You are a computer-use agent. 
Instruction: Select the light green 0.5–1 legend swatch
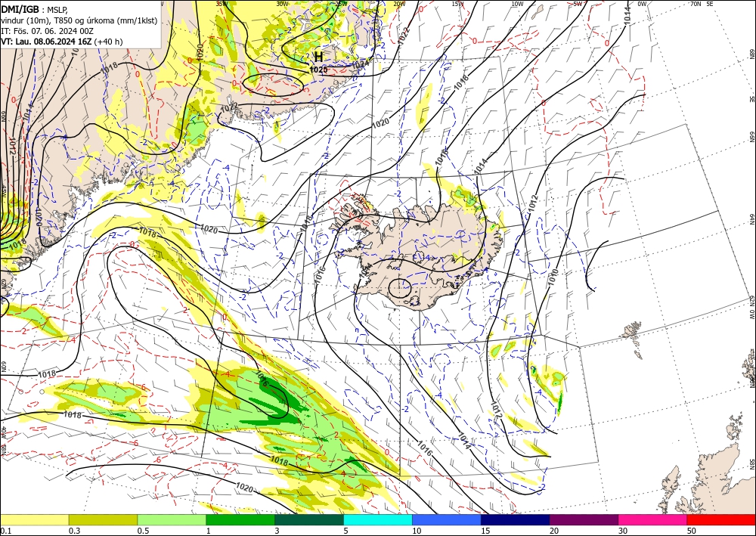[x=172, y=519]
